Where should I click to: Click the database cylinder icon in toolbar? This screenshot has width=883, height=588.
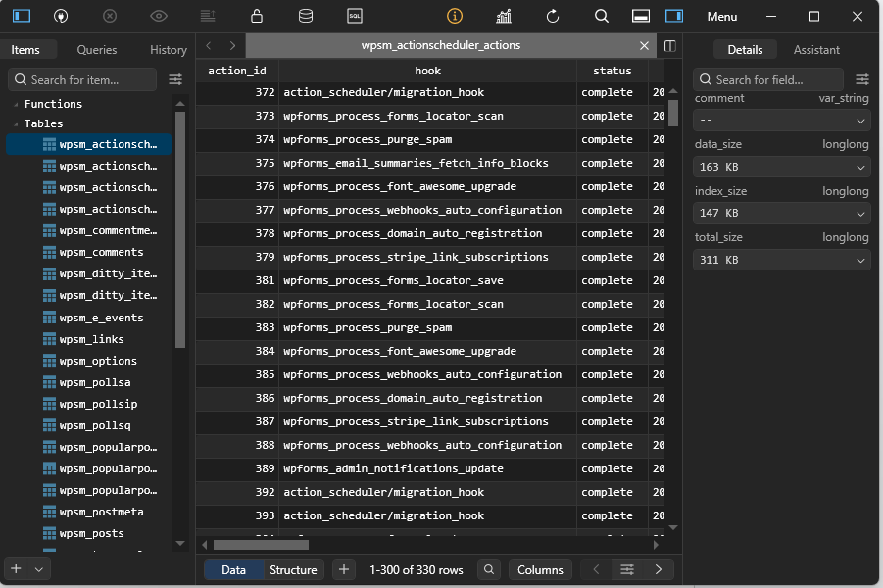point(306,16)
